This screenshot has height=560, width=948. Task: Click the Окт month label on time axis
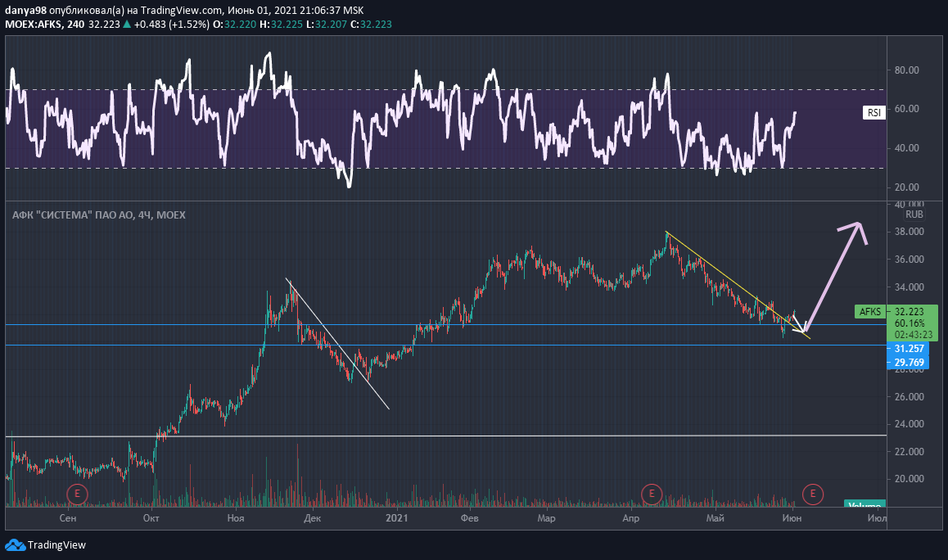click(x=151, y=518)
